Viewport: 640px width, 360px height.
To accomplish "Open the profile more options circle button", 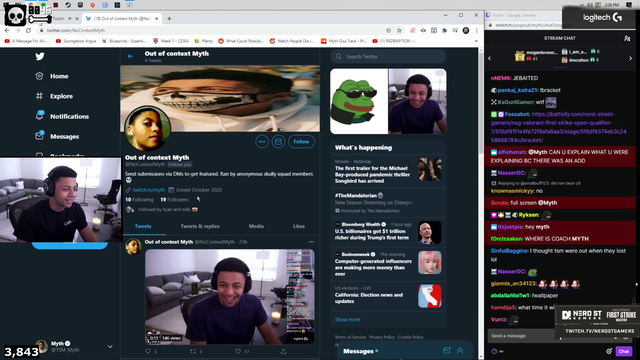I will pyautogui.click(x=262, y=142).
